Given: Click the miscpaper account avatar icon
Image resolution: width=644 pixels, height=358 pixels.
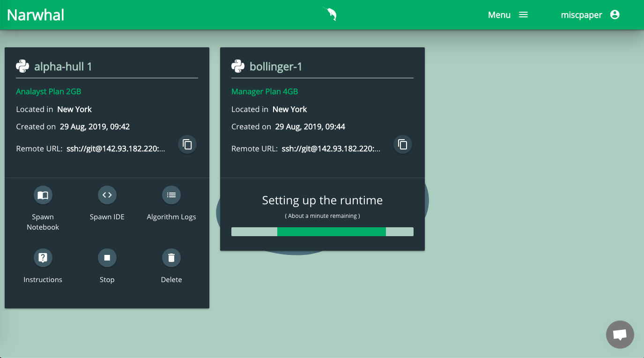Looking at the screenshot, I should (615, 15).
